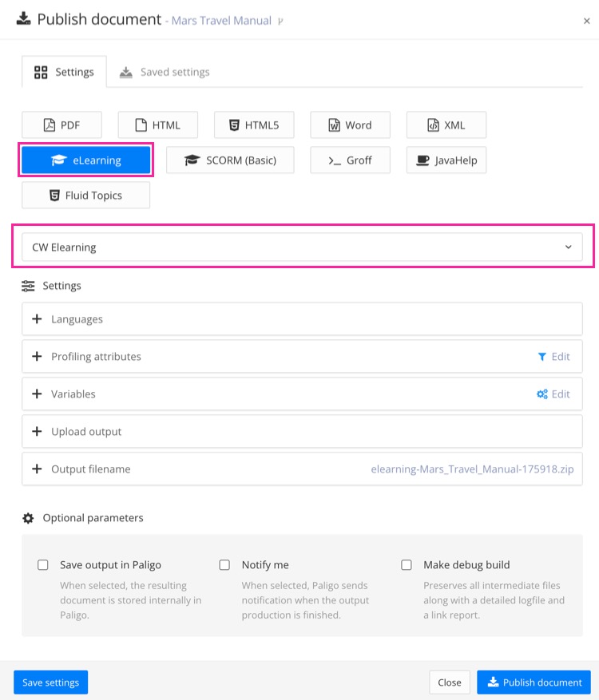
Task: Open the CW Elearning layout dropdown
Action: point(302,247)
